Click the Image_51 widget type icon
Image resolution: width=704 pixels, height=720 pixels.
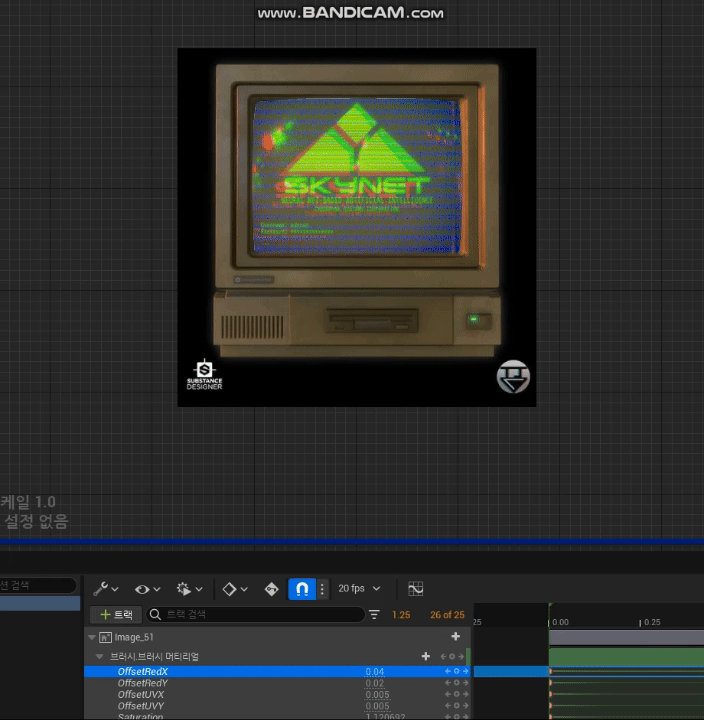(105, 637)
